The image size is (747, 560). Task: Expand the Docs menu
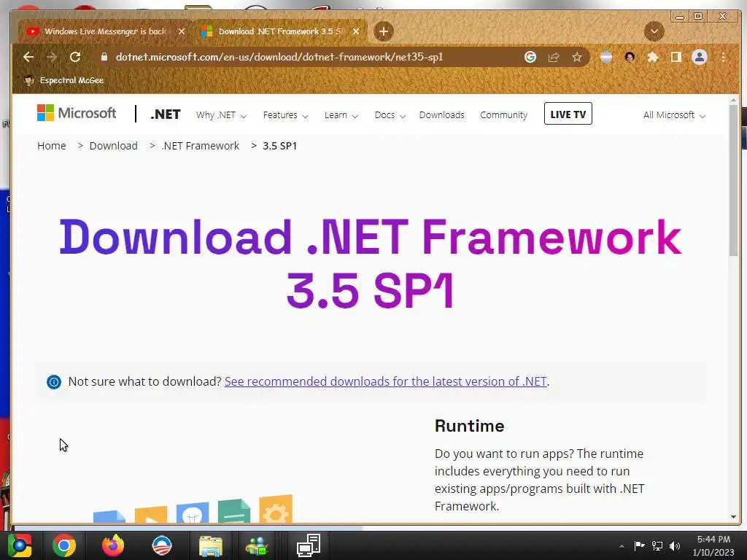tap(390, 115)
